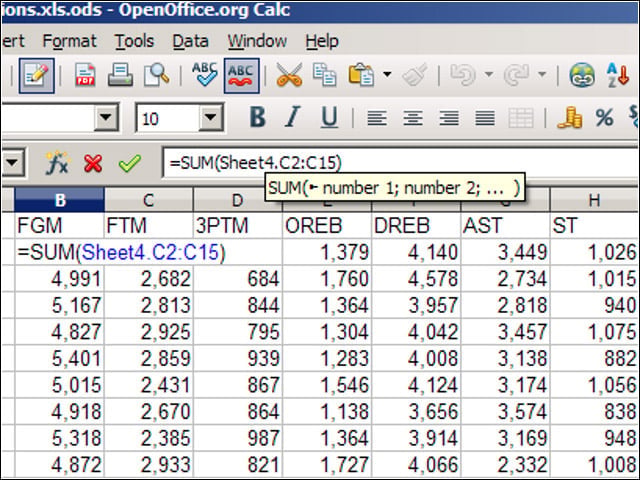Screen dimensions: 640x480
Task: Click the Paste clipboard icon
Action: tap(361, 76)
